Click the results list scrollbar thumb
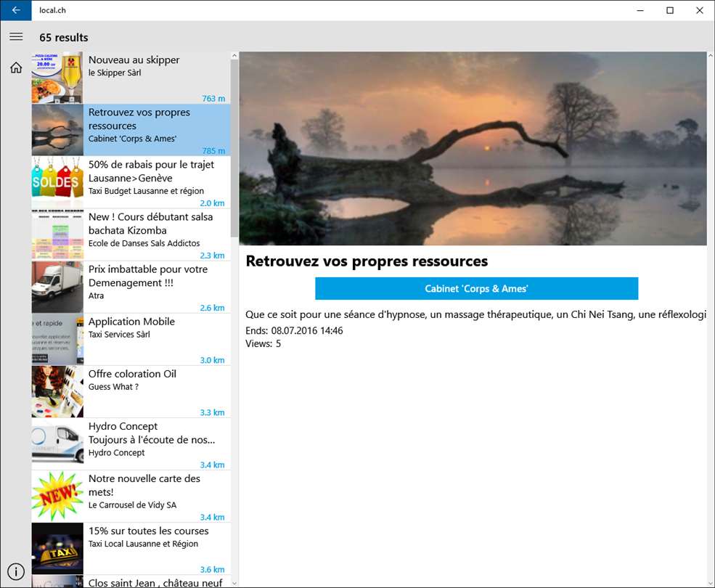 coord(234,148)
